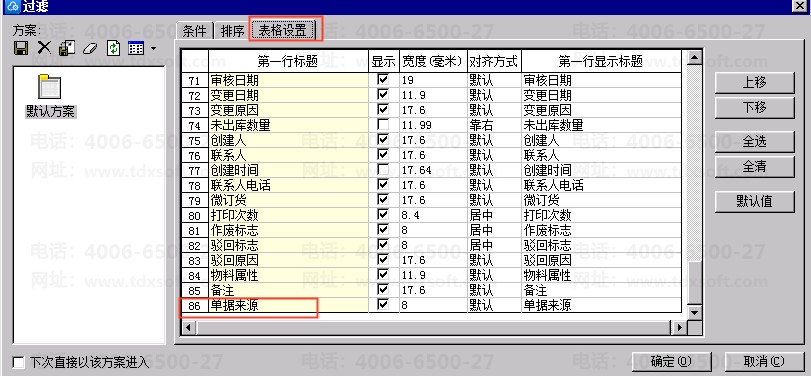Screen dimensions: 811x376
Task: Toggle 显示 checkbox for 单据来源
Action: point(383,305)
